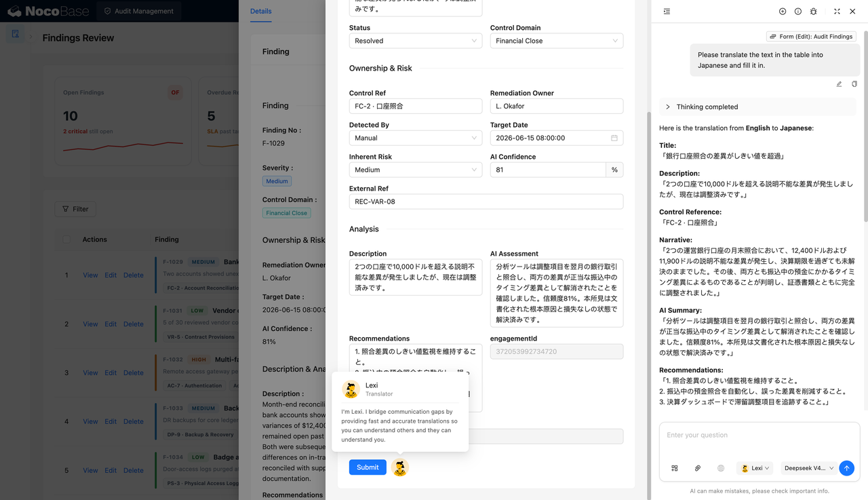Toggle the web search globe icon
Viewport: 868px width, 500px height.
[721, 468]
